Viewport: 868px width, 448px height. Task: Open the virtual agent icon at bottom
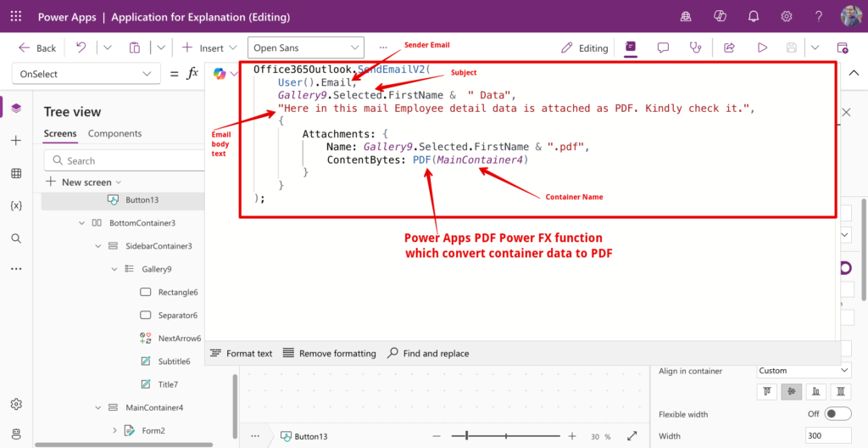pos(16,433)
